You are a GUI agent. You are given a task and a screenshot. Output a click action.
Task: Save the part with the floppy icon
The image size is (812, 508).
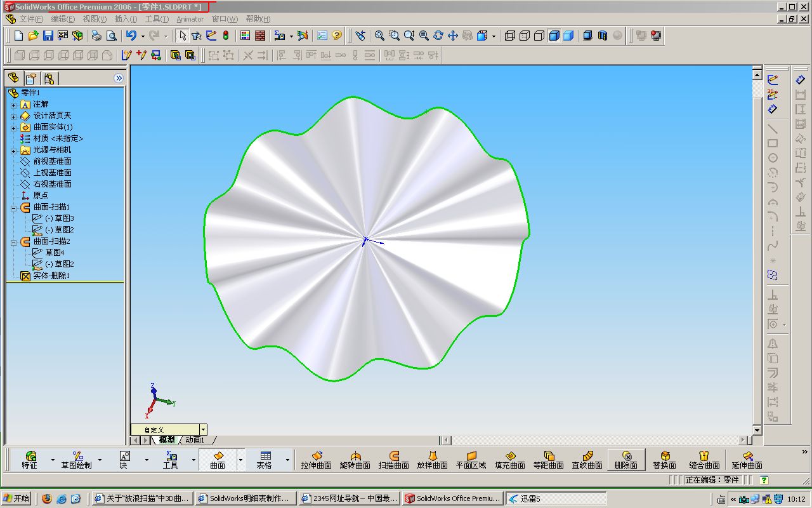click(x=48, y=36)
